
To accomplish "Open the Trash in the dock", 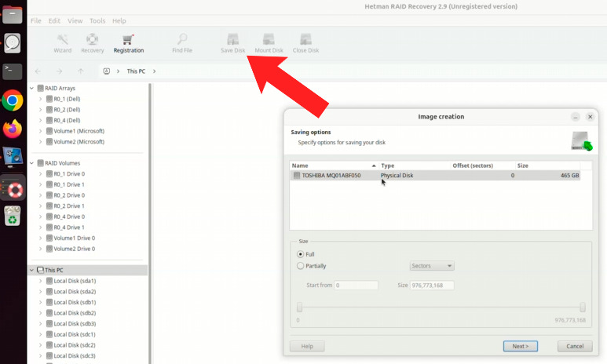I will click(x=13, y=216).
